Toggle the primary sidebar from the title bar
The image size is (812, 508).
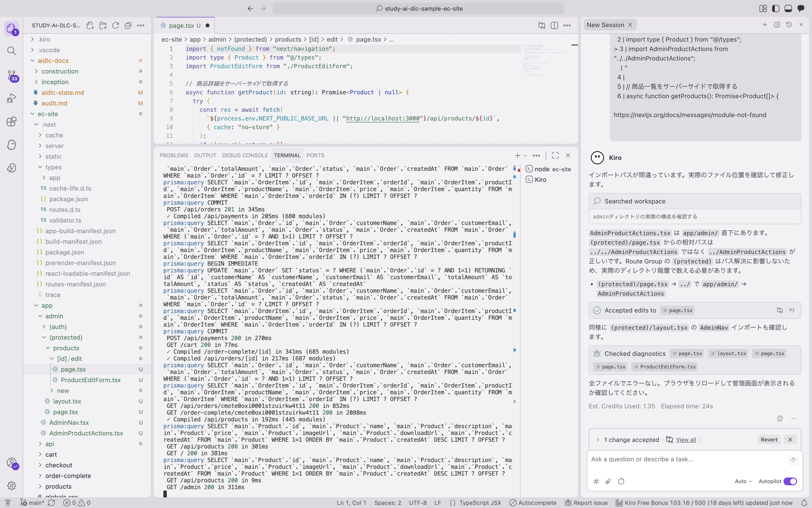click(776, 9)
